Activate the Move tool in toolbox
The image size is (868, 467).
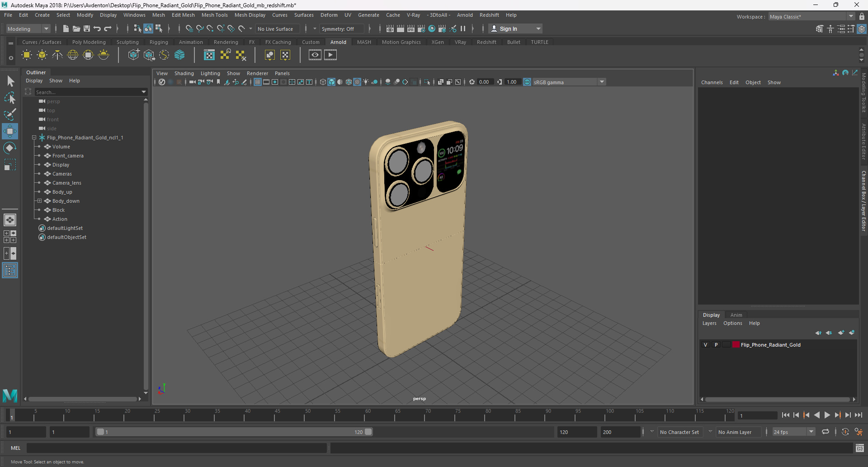pyautogui.click(x=10, y=131)
